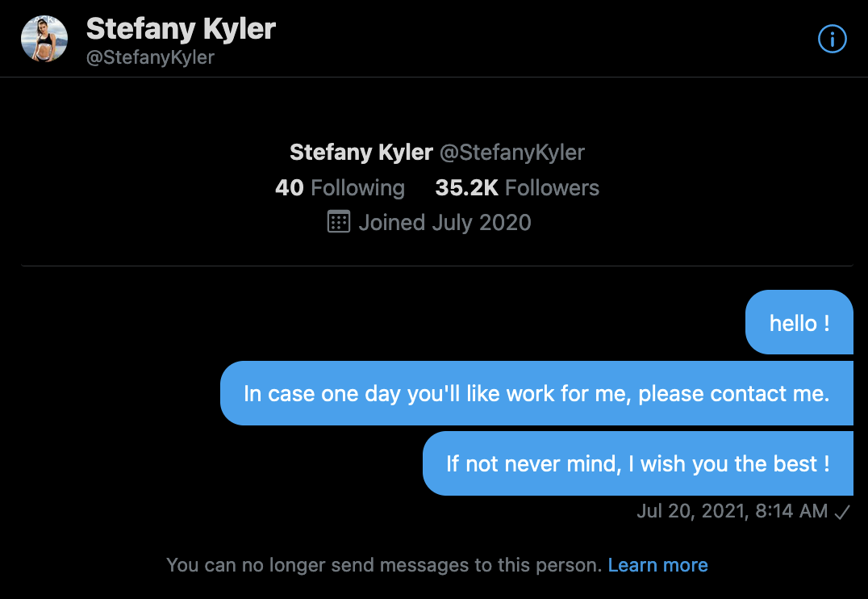Viewport: 868px width, 599px height.
Task: Click the gray @StefanyKyler handle in profile summary
Action: coord(511,152)
